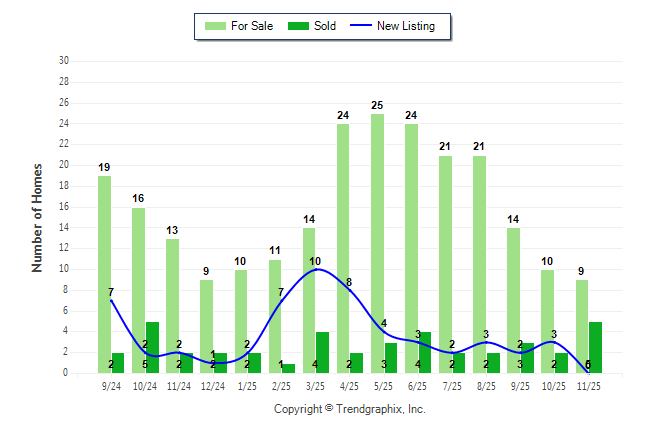This screenshot has height=434, width=646.
Task: Click the Trendgraphix copyright text
Action: (349, 409)
